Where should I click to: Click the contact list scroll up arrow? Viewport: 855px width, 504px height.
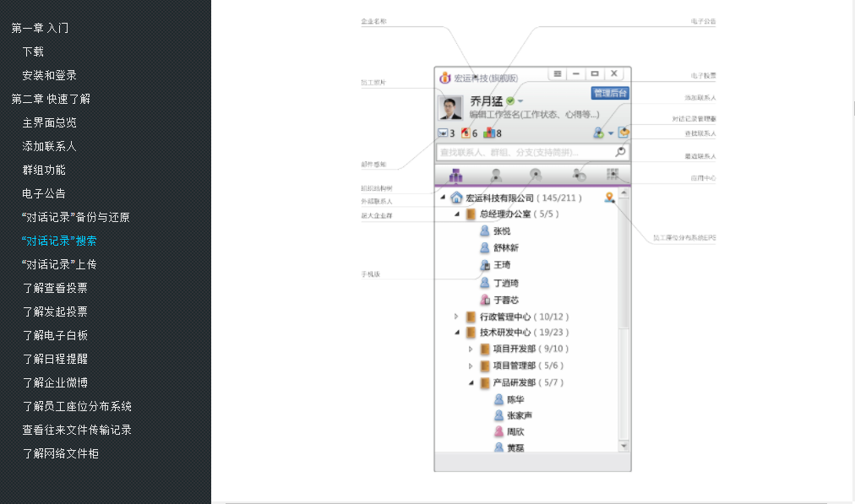pos(624,192)
